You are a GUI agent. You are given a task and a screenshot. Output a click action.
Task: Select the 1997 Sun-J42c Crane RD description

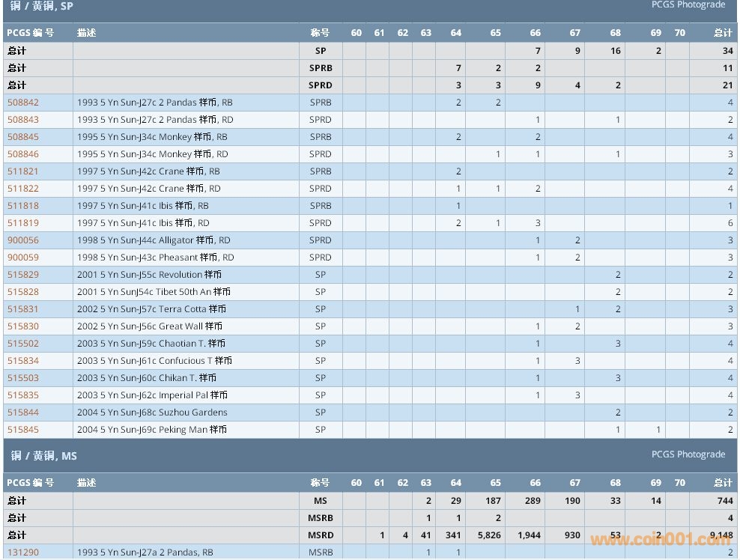point(149,189)
